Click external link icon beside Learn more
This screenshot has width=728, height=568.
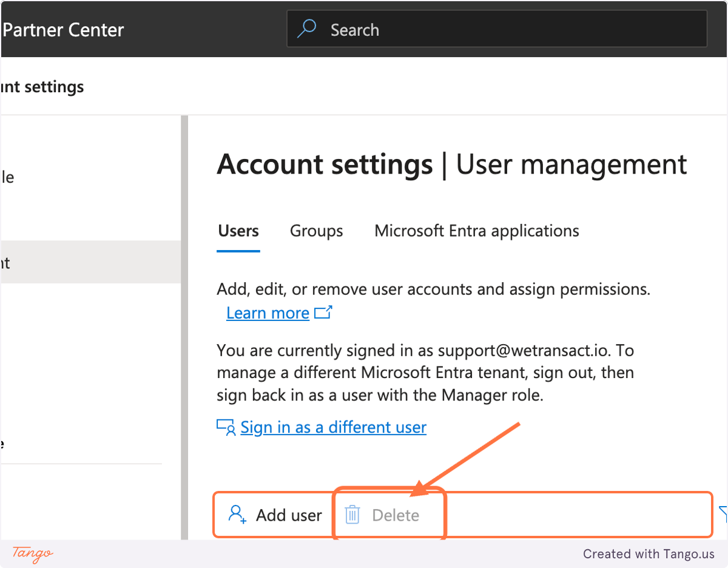click(x=323, y=313)
